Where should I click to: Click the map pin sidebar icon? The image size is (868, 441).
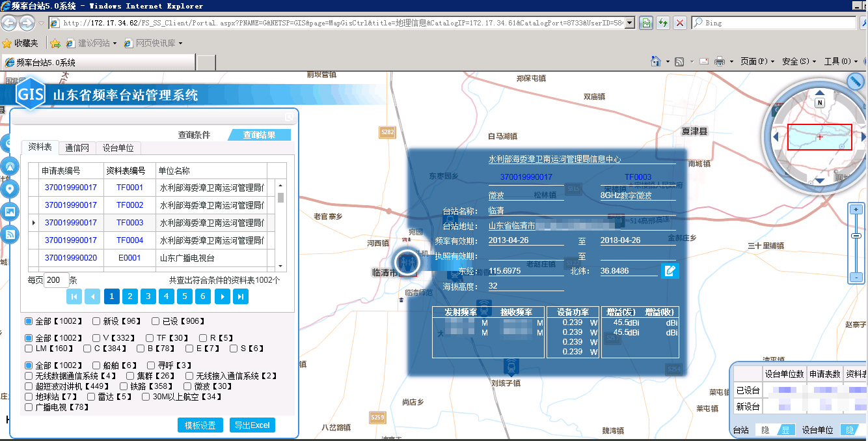click(x=10, y=189)
